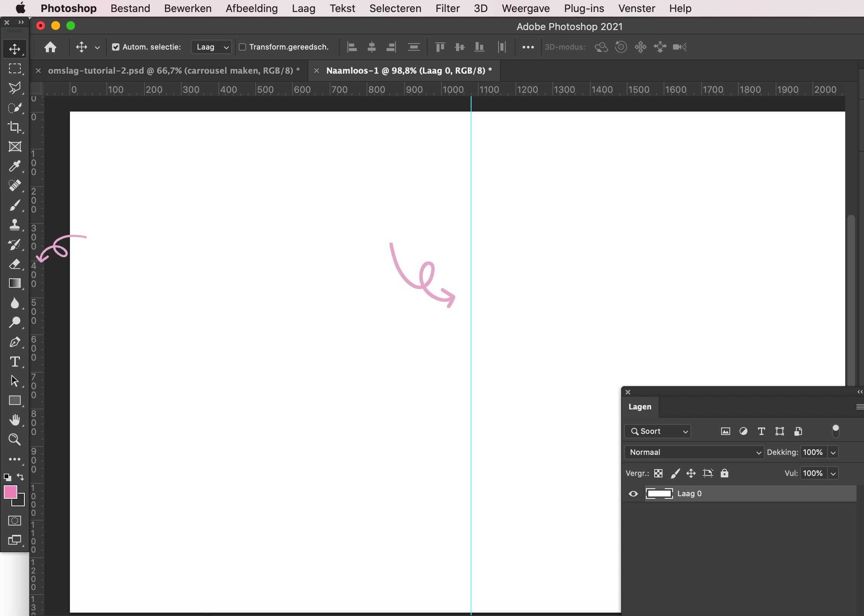Open the Gradient tool

[14, 283]
